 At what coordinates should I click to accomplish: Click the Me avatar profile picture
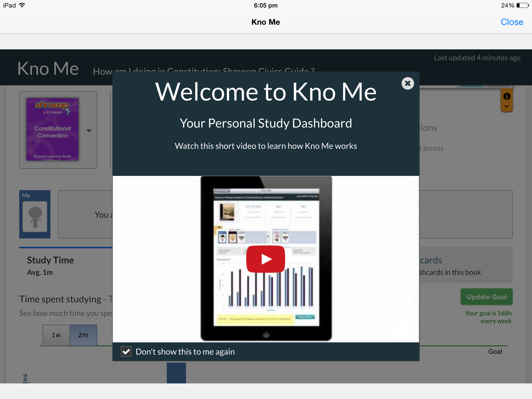click(35, 217)
